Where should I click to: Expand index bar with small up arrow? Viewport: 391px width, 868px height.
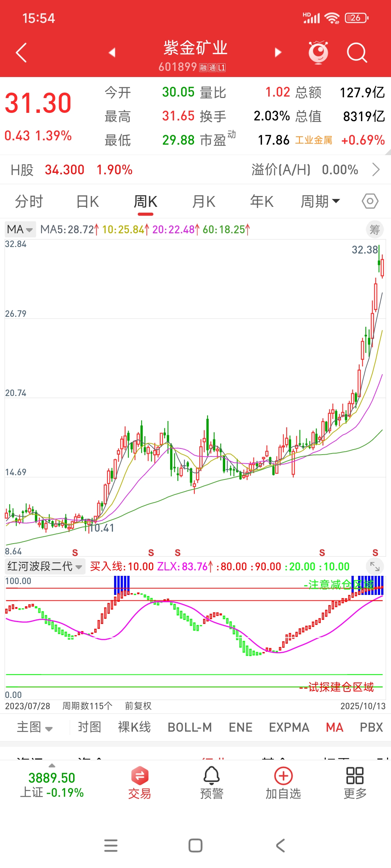[x=52, y=765]
